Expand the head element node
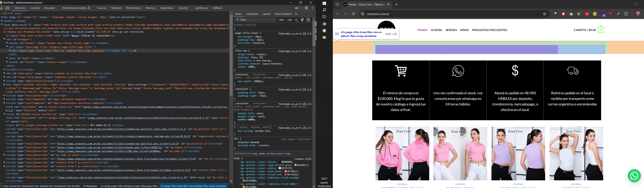The height and width of the screenshot is (188, 644). click(x=2, y=21)
